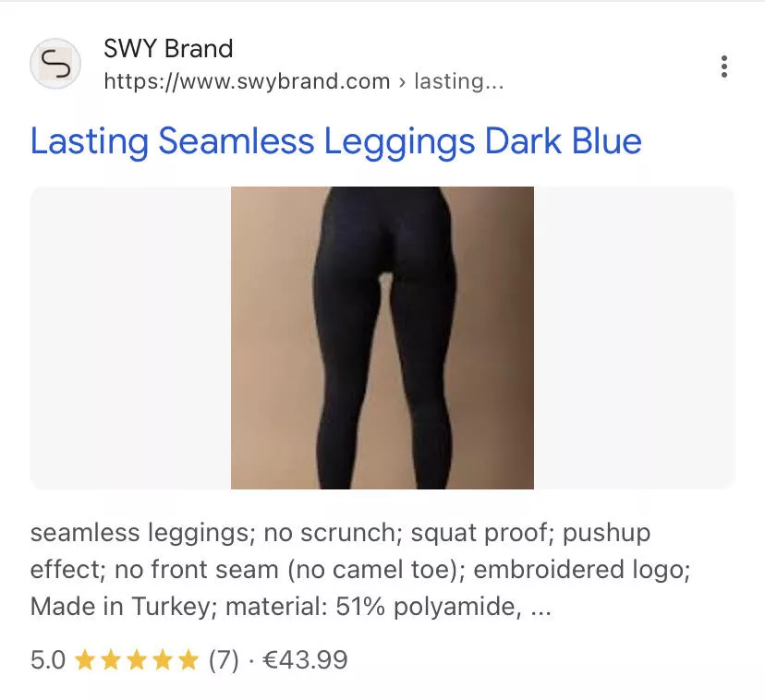The height and width of the screenshot is (700, 765).
Task: Click the (7) review count
Action: [x=224, y=660]
